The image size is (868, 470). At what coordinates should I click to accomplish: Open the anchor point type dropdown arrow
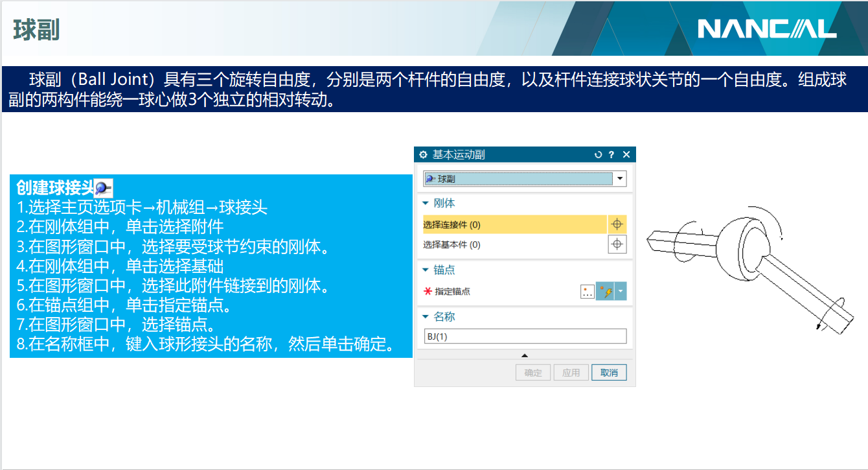(621, 292)
